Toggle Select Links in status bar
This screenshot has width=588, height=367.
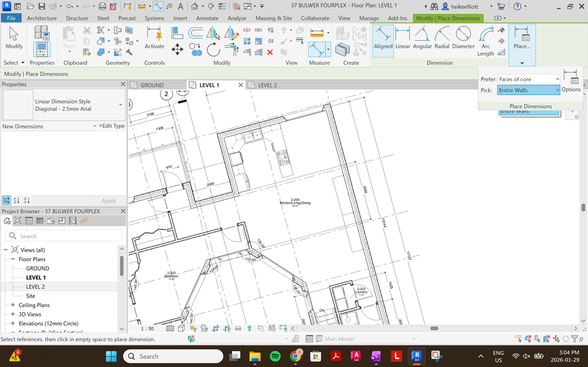click(x=519, y=339)
